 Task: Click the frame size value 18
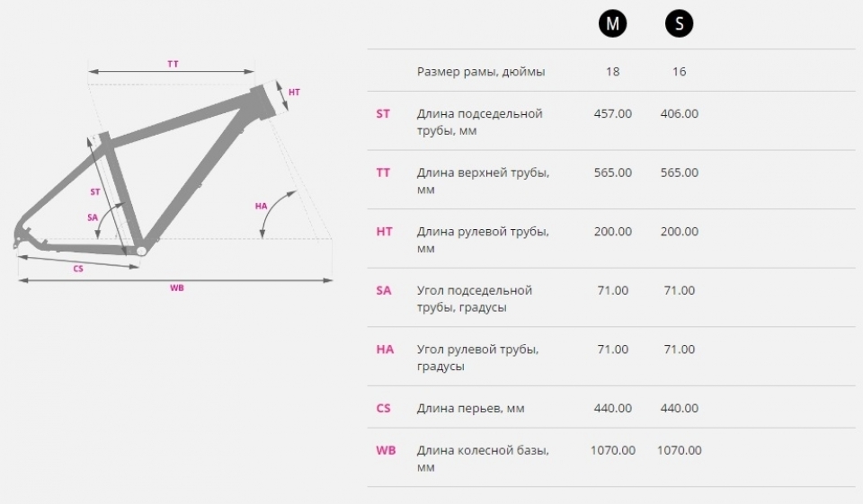click(x=612, y=72)
